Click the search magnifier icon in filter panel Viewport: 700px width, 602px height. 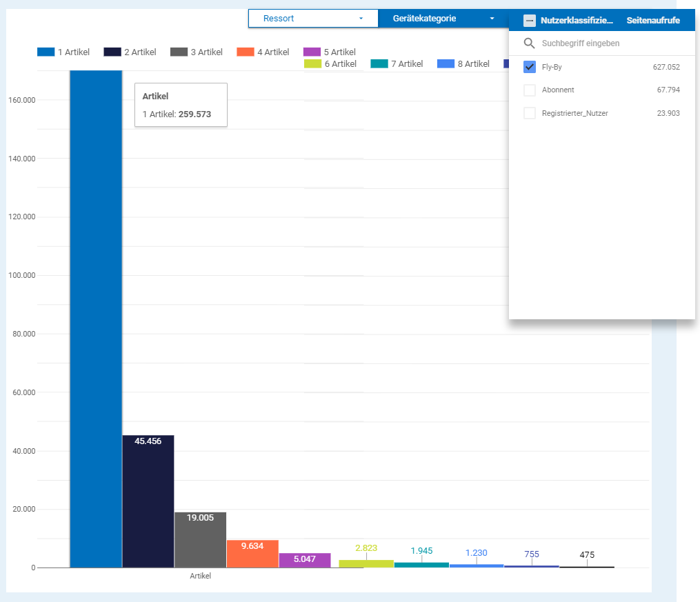tap(529, 43)
